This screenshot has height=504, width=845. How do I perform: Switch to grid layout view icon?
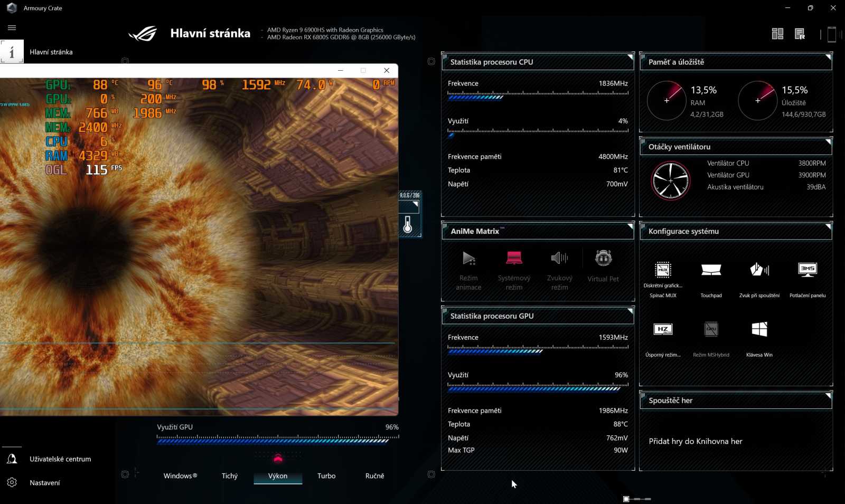[777, 34]
